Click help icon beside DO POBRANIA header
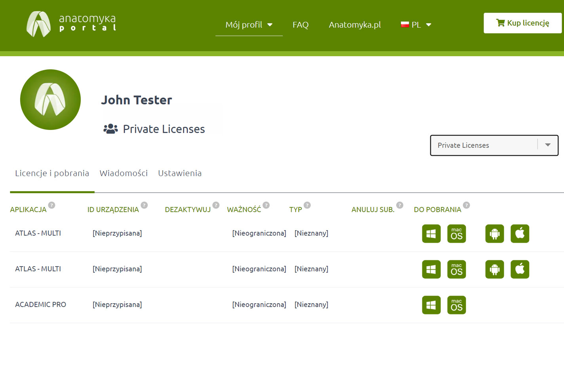 (x=466, y=205)
